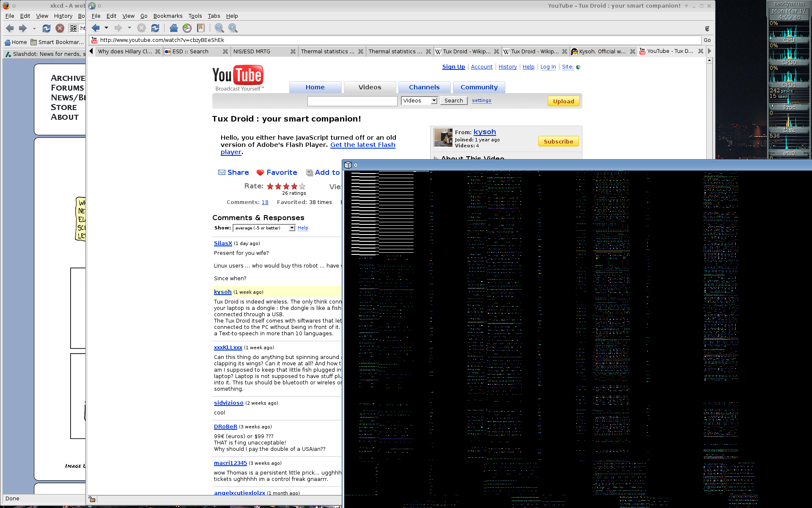Open the YouTube Home tab

click(x=315, y=87)
